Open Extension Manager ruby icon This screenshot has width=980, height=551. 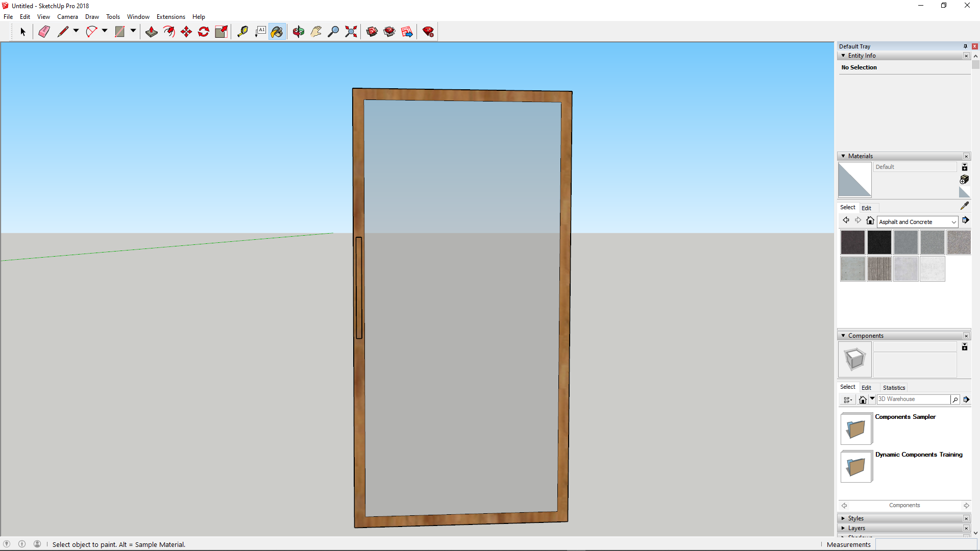point(428,32)
